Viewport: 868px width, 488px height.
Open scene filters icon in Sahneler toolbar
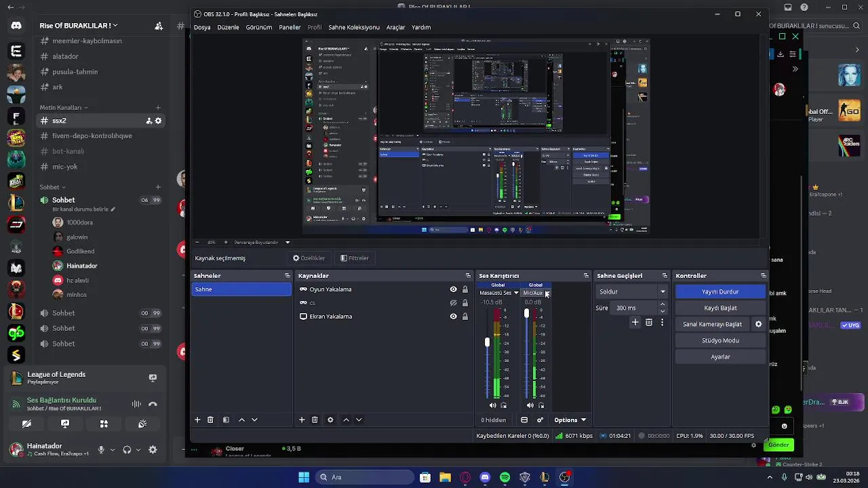point(226,420)
